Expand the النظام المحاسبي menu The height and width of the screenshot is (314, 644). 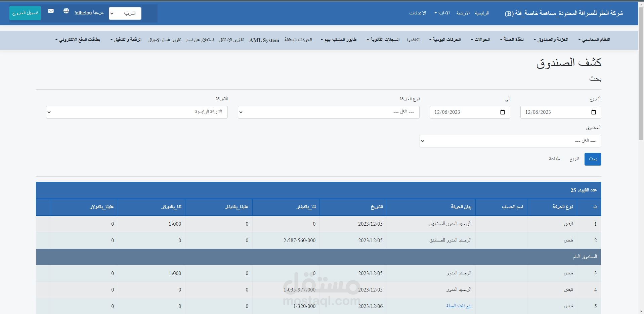pyautogui.click(x=594, y=40)
